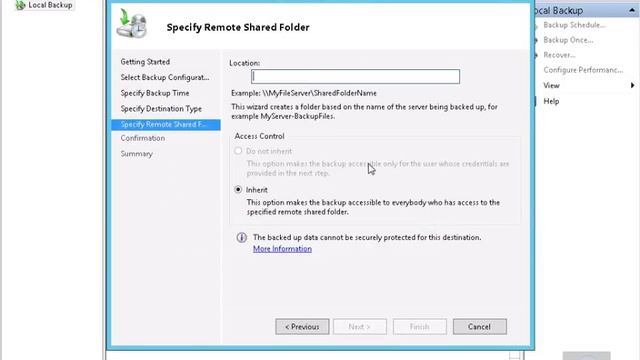Screen dimensions: 640x360
Task: Open the View submenu in Actions pane
Action: (x=551, y=85)
